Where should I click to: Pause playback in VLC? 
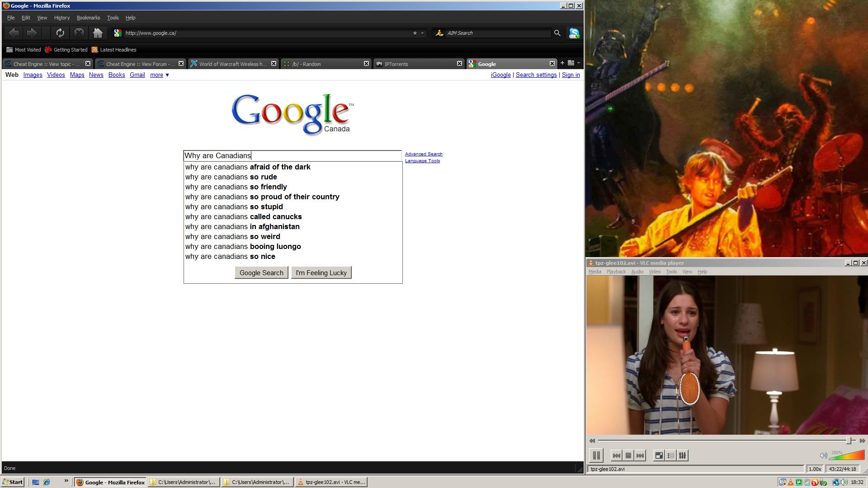596,455
